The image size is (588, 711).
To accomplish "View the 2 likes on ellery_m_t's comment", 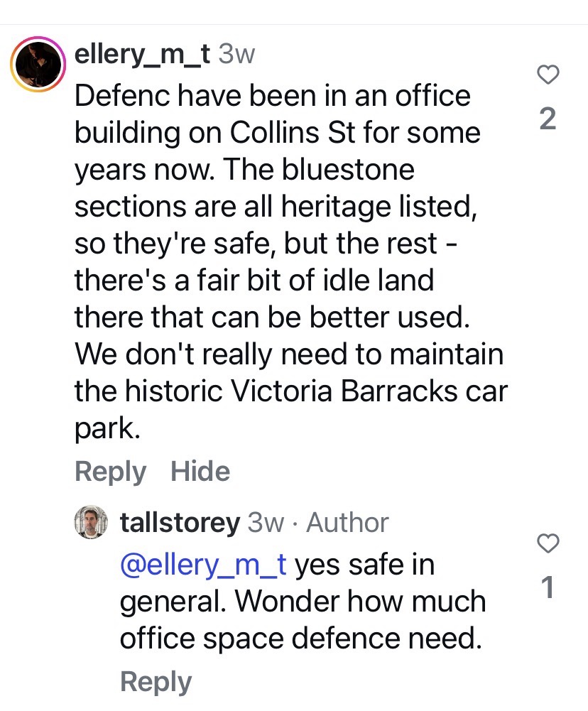I will pyautogui.click(x=548, y=119).
